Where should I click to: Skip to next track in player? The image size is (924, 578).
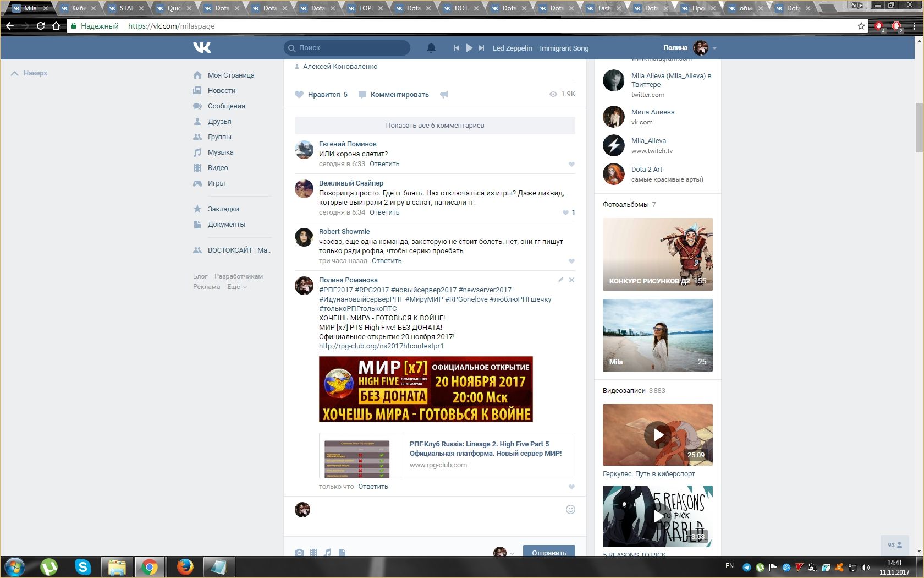(481, 48)
